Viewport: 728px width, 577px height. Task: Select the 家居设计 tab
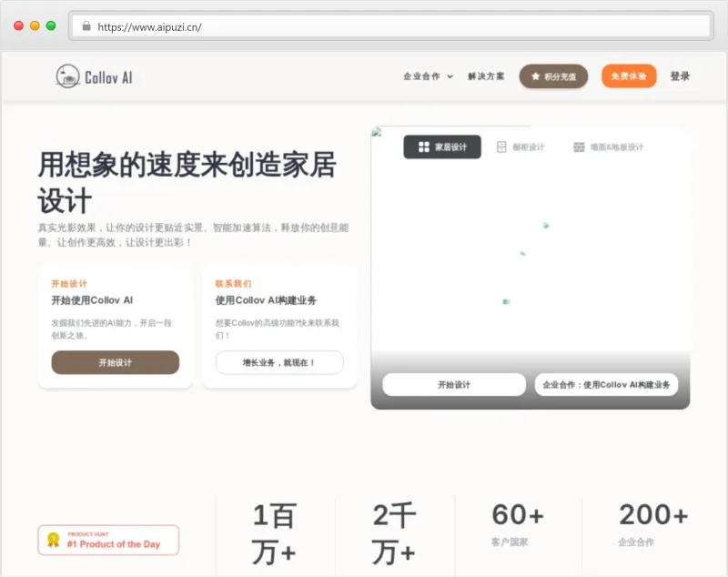pyautogui.click(x=442, y=147)
